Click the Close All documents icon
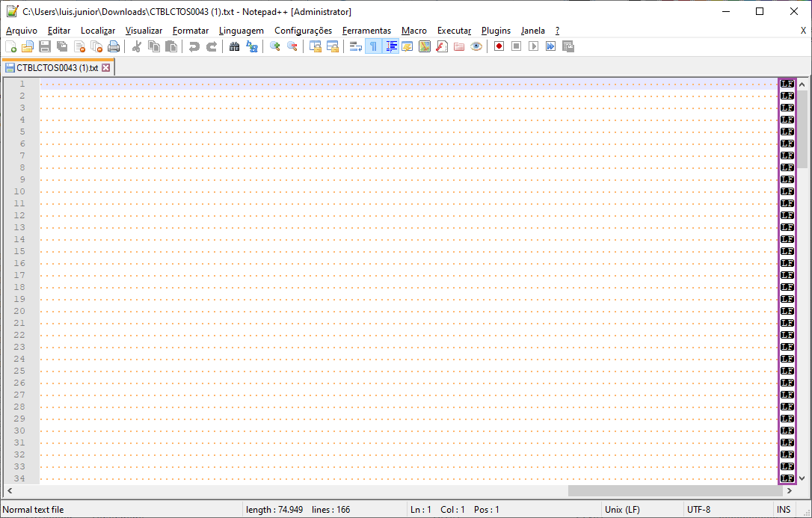This screenshot has width=812, height=518. (x=96, y=46)
